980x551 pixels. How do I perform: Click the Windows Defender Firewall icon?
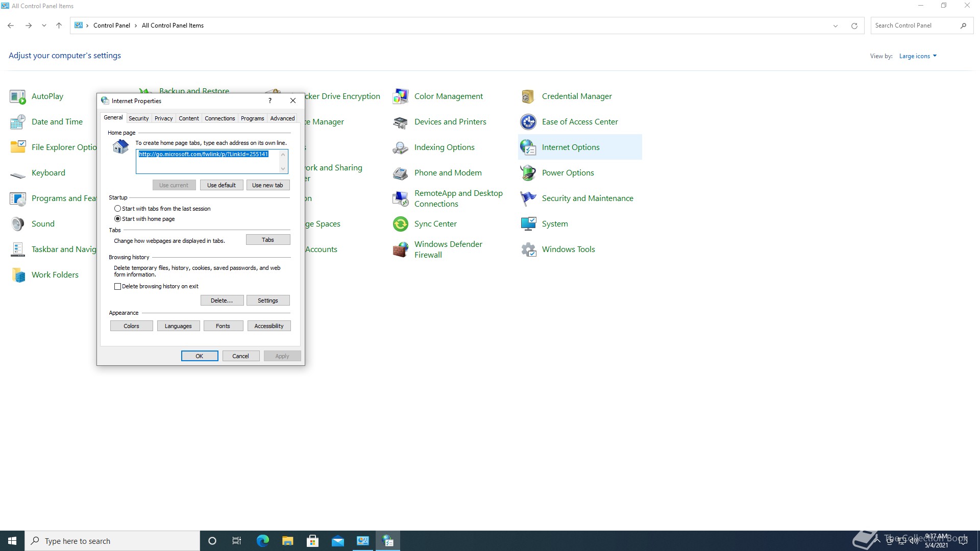pyautogui.click(x=400, y=249)
